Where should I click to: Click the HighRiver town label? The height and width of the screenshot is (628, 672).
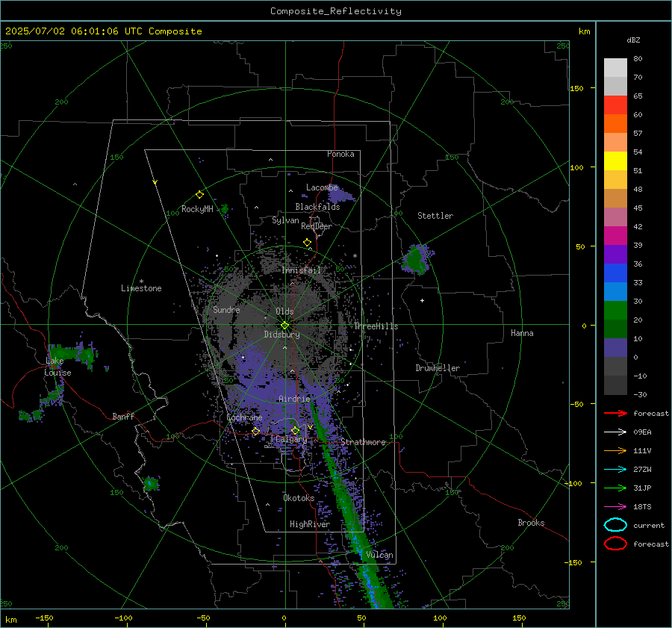tap(310, 524)
